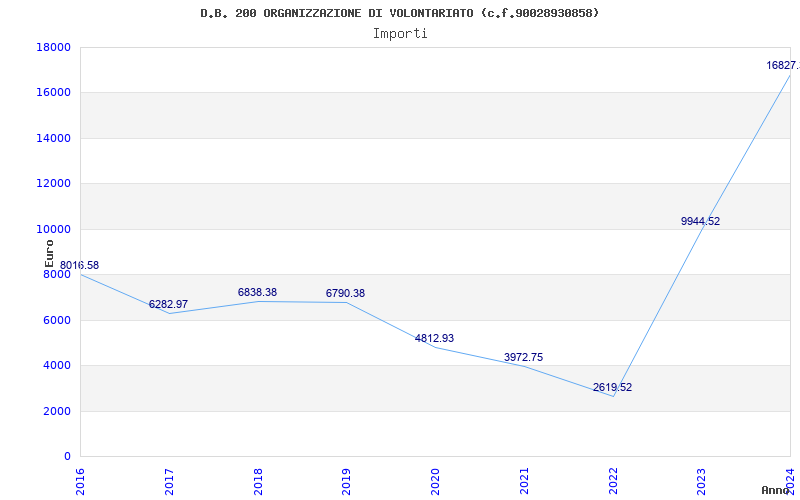Click the y-axis value 10000

coord(54,229)
